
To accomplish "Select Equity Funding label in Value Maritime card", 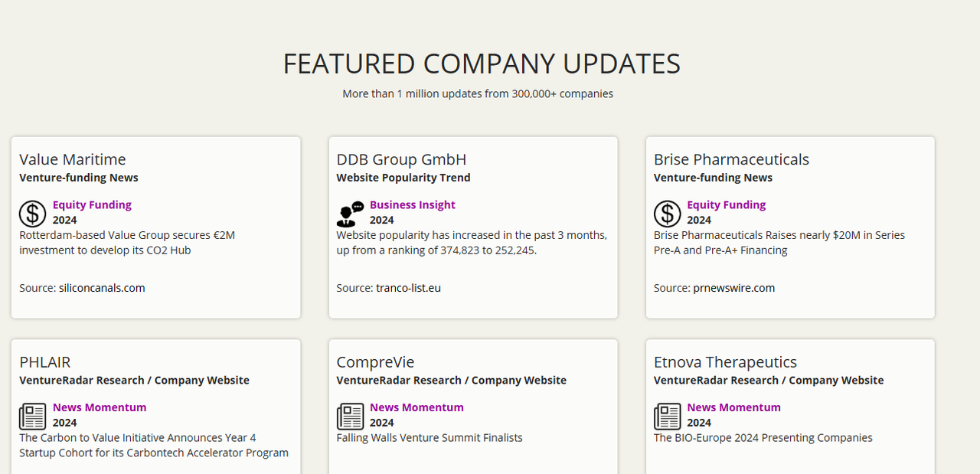I will (92, 204).
